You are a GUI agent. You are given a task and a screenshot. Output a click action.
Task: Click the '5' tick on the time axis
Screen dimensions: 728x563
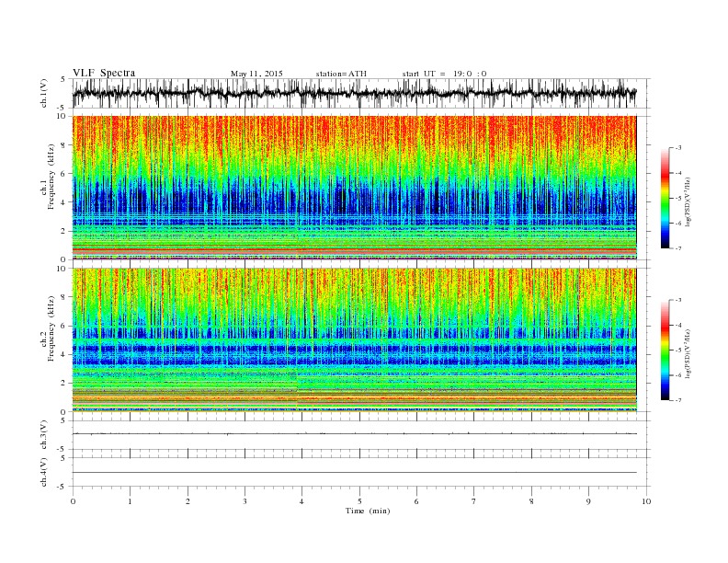click(x=359, y=501)
